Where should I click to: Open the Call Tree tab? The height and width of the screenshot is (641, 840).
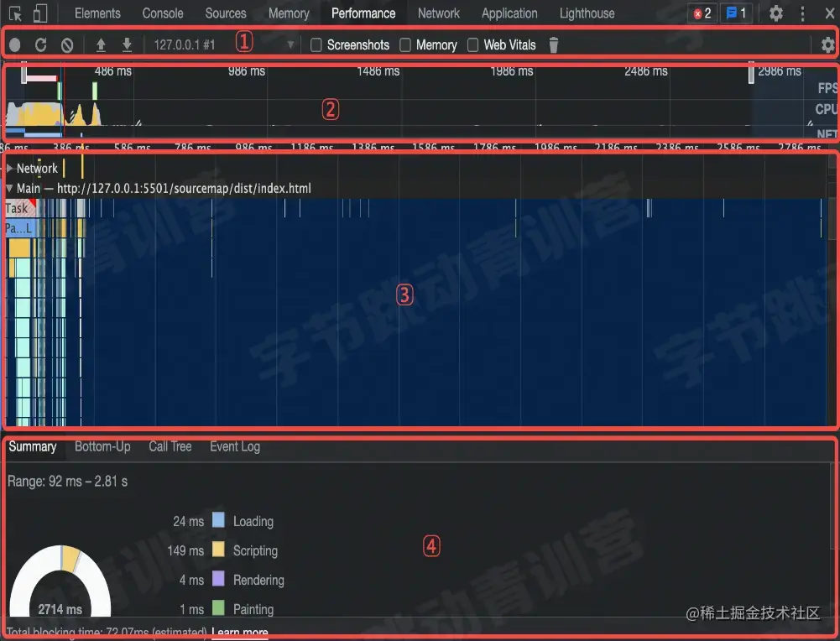170,446
